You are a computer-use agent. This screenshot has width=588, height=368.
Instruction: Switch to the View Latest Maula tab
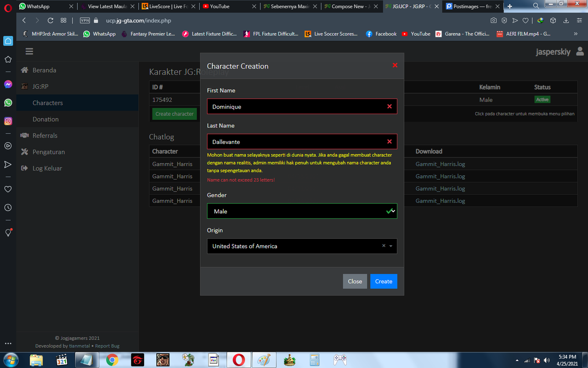pos(107,6)
